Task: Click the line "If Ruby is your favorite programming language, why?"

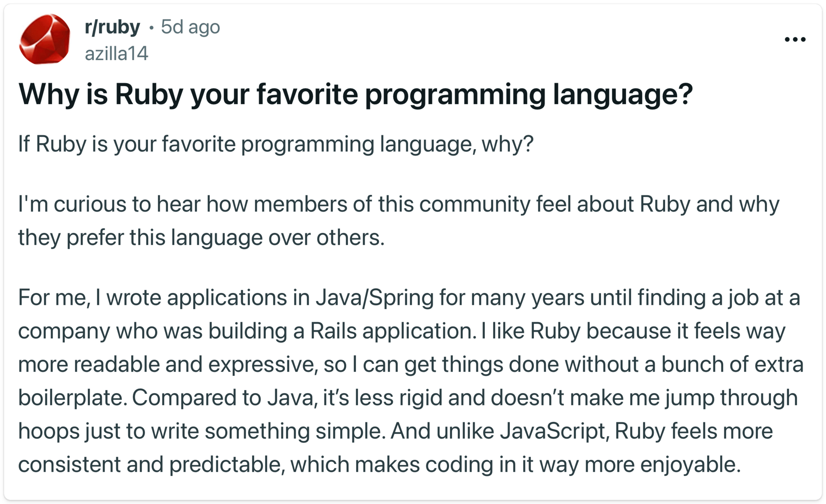Action: tap(275, 144)
